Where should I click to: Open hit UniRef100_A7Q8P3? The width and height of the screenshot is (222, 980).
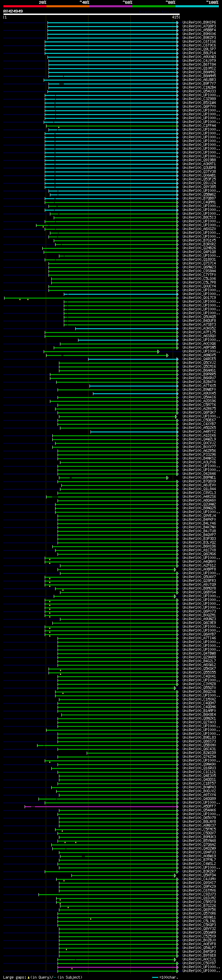point(199,26)
